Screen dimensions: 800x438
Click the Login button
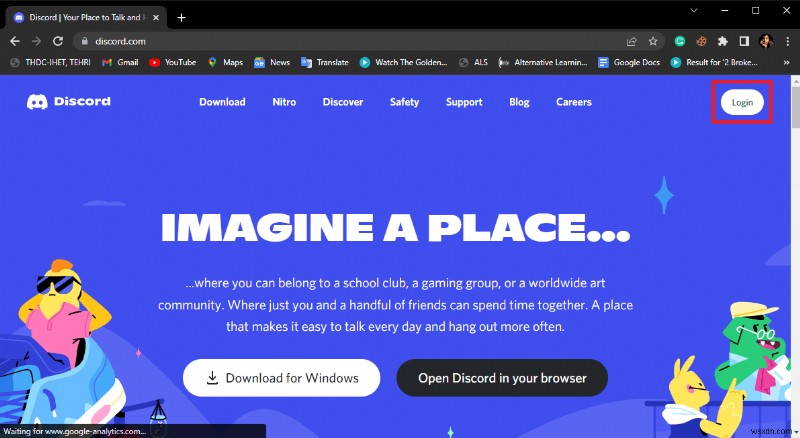(742, 102)
